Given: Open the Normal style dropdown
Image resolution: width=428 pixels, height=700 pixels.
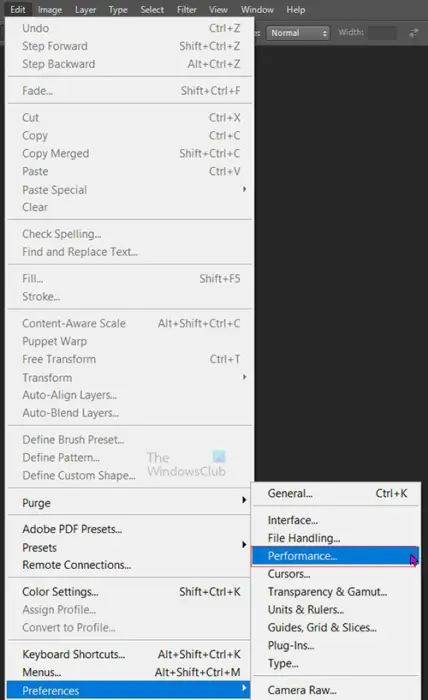Looking at the screenshot, I should [x=298, y=33].
